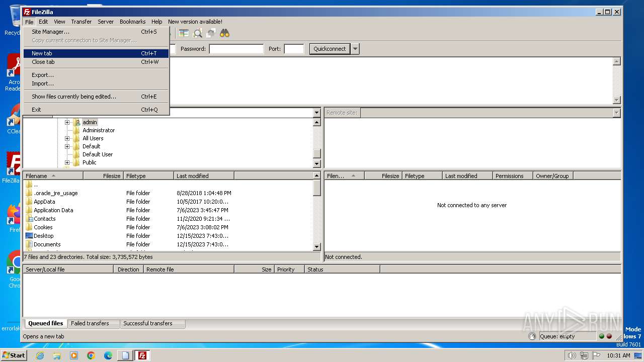Choose Export from the File menu
Viewport: 644px width, 362px height.
click(x=96, y=75)
